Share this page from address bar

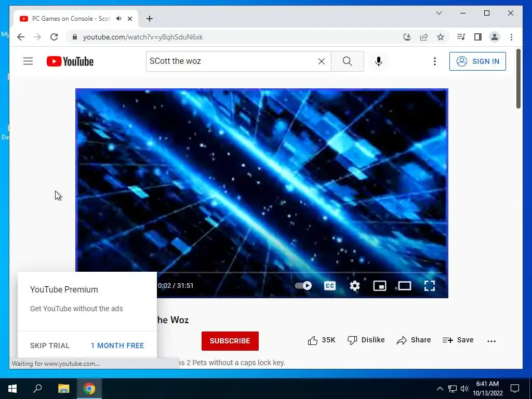[424, 37]
